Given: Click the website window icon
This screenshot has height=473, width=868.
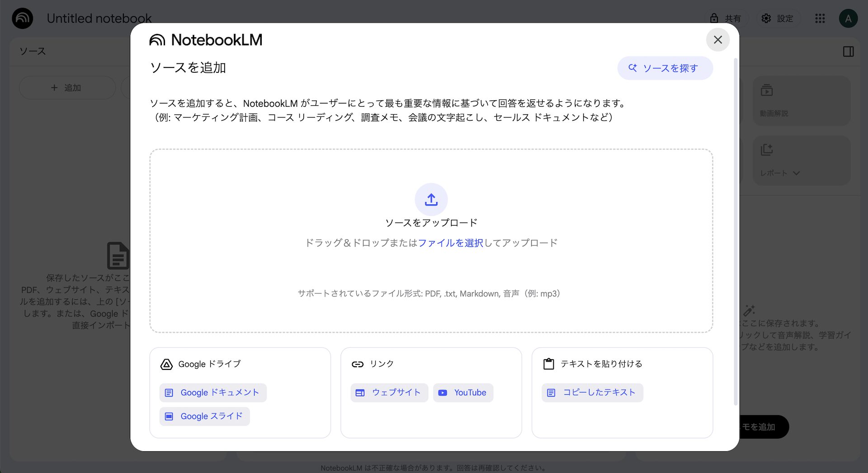Looking at the screenshot, I should [360, 393].
